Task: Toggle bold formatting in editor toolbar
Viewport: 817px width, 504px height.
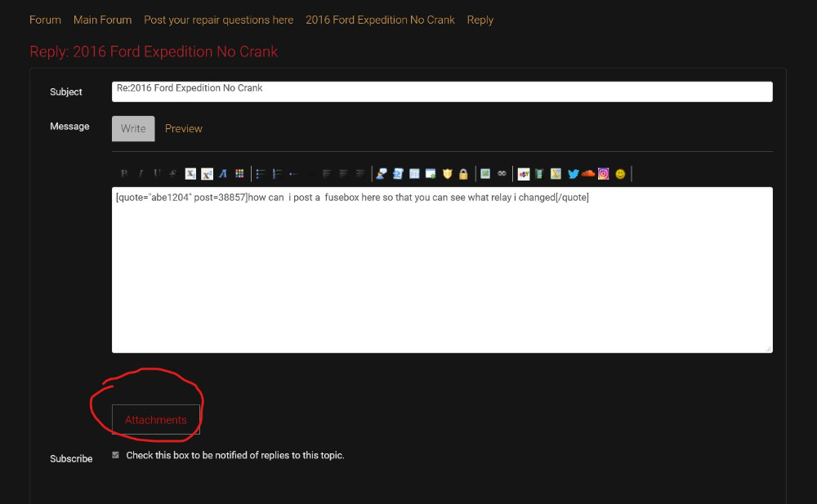Action: (x=124, y=173)
